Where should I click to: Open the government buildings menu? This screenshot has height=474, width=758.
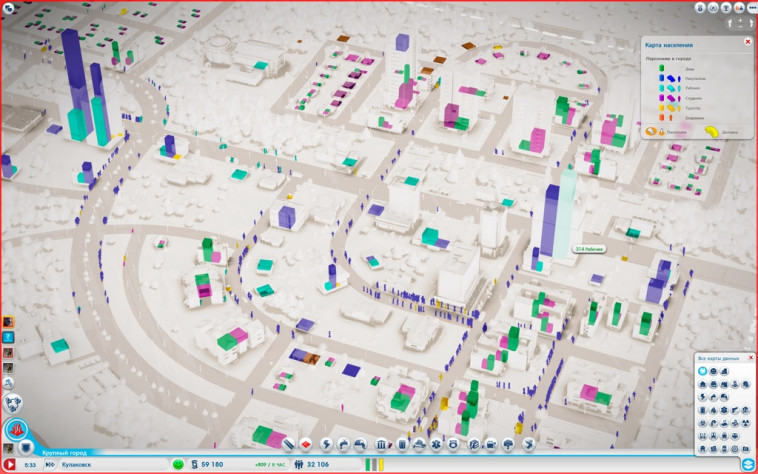tap(381, 444)
